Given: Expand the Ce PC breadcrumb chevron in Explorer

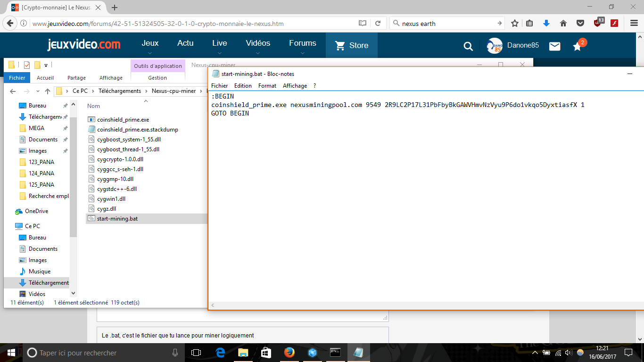Looking at the screenshot, I should click(93, 91).
